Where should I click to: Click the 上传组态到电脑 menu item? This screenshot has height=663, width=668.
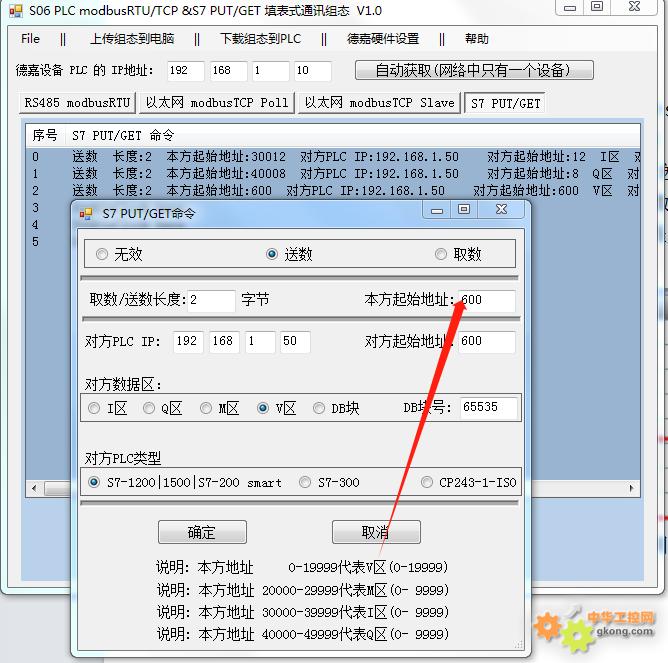130,39
